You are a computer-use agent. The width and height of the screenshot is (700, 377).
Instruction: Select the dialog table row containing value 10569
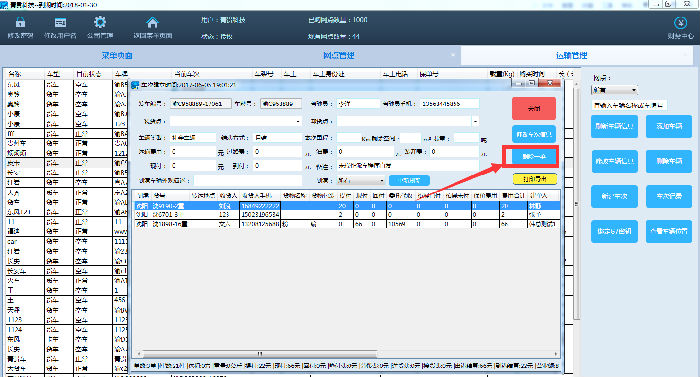point(346,224)
